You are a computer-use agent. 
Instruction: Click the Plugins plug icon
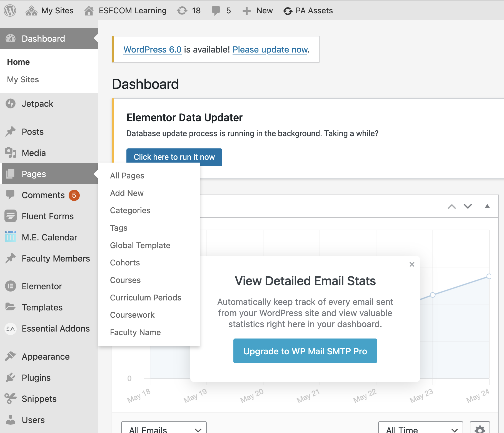coord(11,377)
